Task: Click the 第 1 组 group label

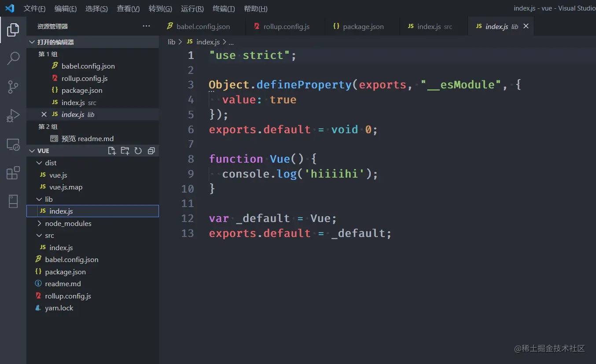Action: 48,54
